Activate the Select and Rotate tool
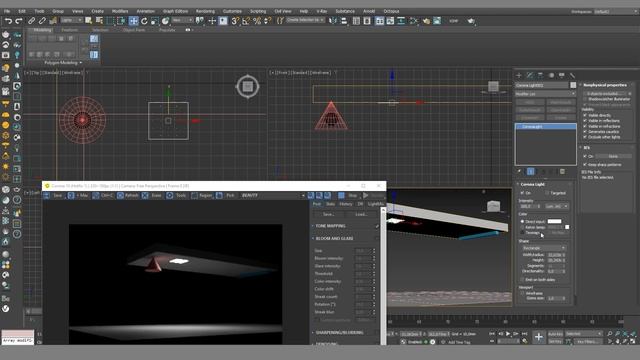Image resolution: width=640 pixels, height=360 pixels. tap(144, 21)
